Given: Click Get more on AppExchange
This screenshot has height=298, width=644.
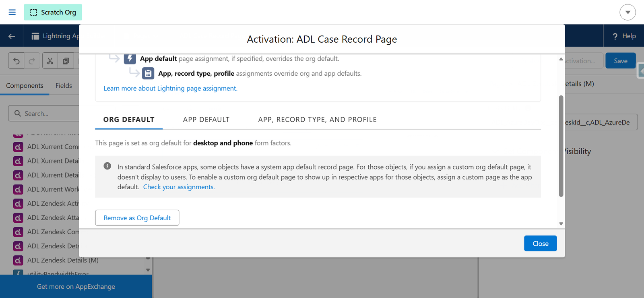Looking at the screenshot, I should 76,286.
